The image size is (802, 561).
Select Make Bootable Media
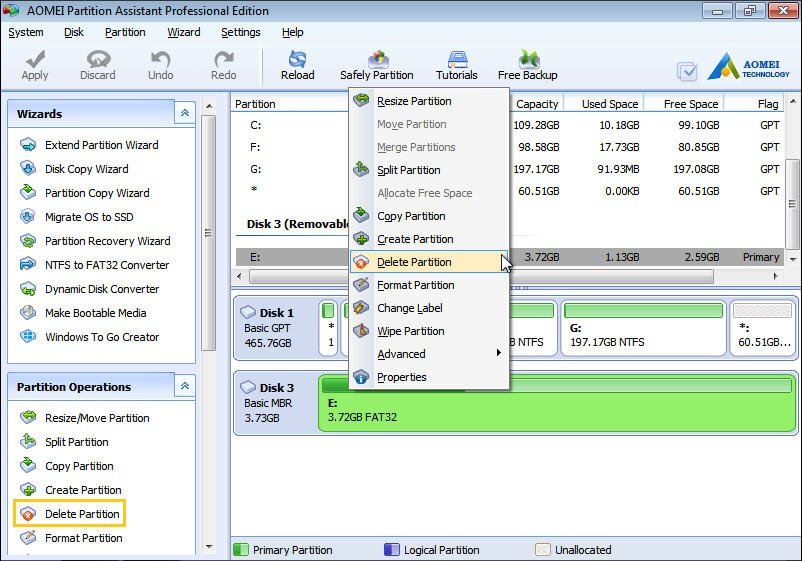click(x=83, y=313)
